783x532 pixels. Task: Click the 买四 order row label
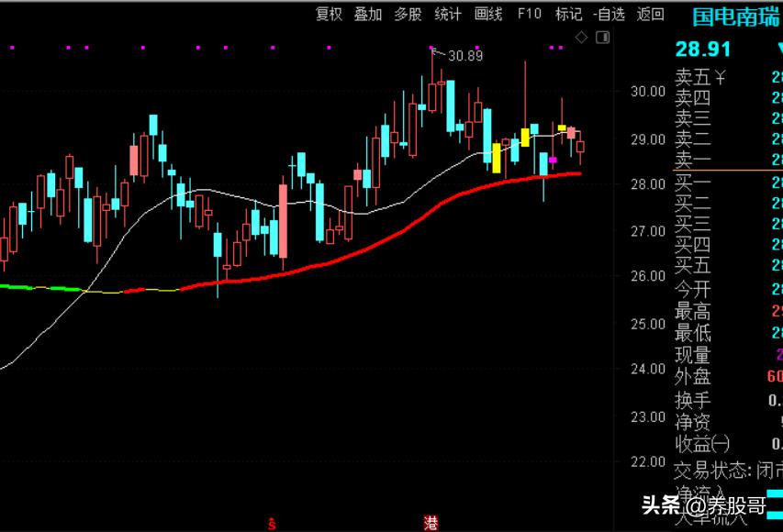[x=693, y=245]
